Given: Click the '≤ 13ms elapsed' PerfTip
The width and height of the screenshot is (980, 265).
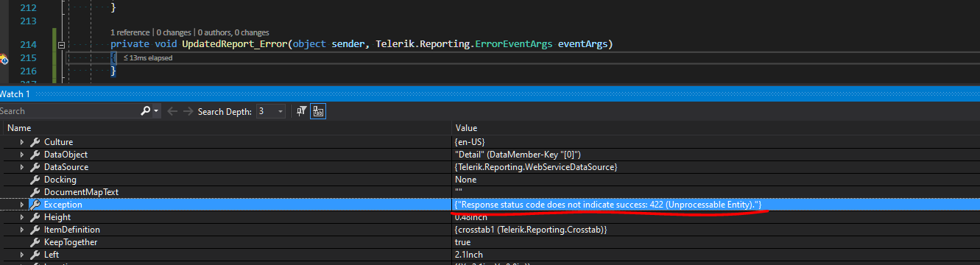Looking at the screenshot, I should (147, 57).
